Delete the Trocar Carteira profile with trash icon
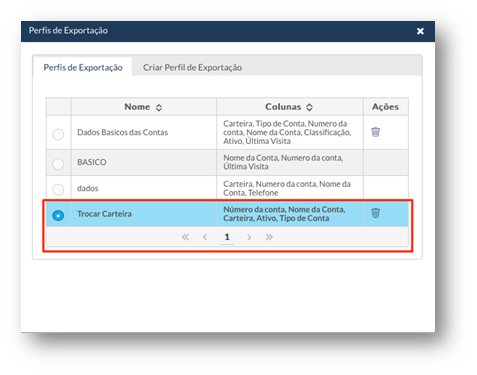477x375 pixels. point(375,213)
